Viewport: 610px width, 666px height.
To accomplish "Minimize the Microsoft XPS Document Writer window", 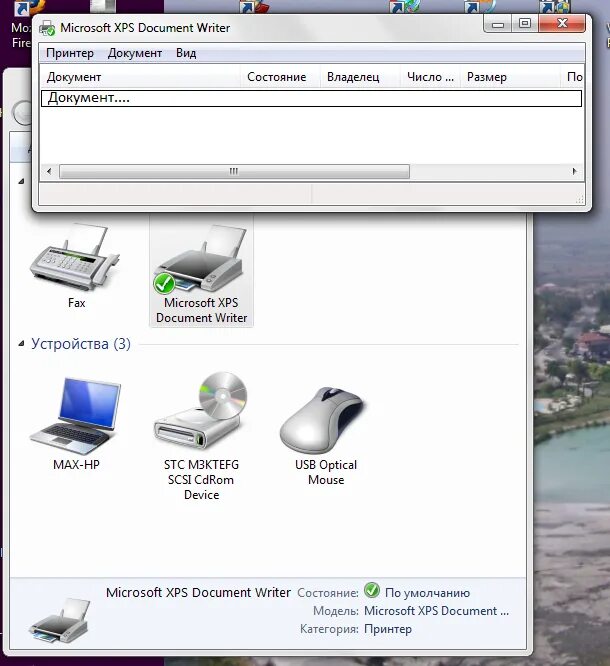I will (498, 24).
